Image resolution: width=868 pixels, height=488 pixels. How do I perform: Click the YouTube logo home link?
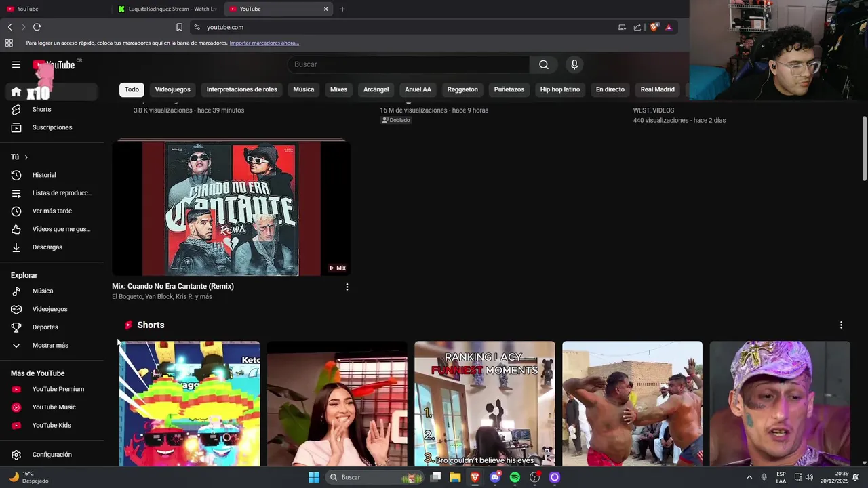pyautogui.click(x=54, y=65)
